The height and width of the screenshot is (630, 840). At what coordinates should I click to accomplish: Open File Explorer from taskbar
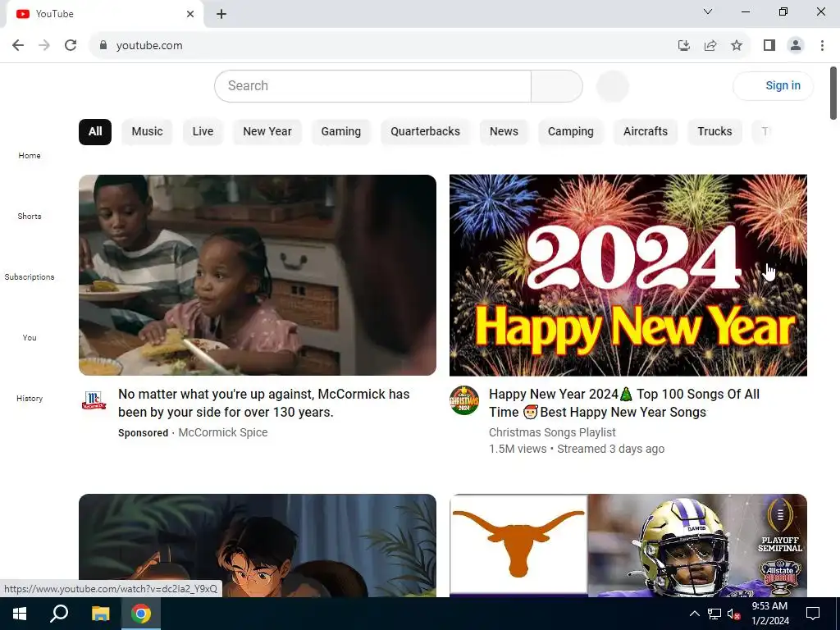tap(100, 614)
